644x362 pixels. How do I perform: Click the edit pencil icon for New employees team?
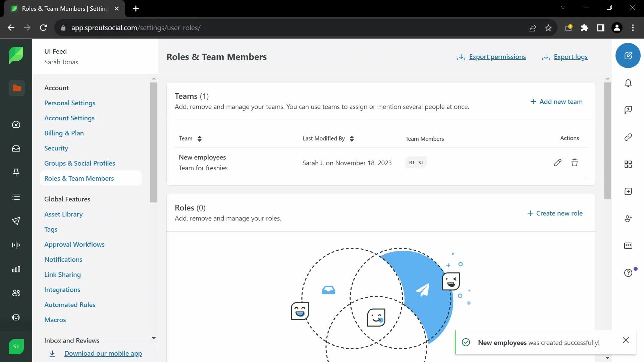click(x=558, y=162)
